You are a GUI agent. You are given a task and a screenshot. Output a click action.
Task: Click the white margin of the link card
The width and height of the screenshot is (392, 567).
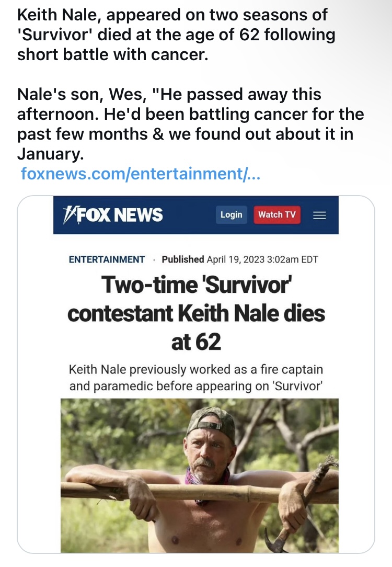(x=36, y=366)
